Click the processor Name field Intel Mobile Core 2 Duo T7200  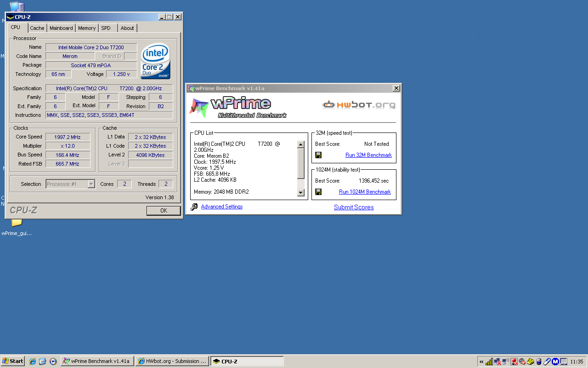point(91,47)
